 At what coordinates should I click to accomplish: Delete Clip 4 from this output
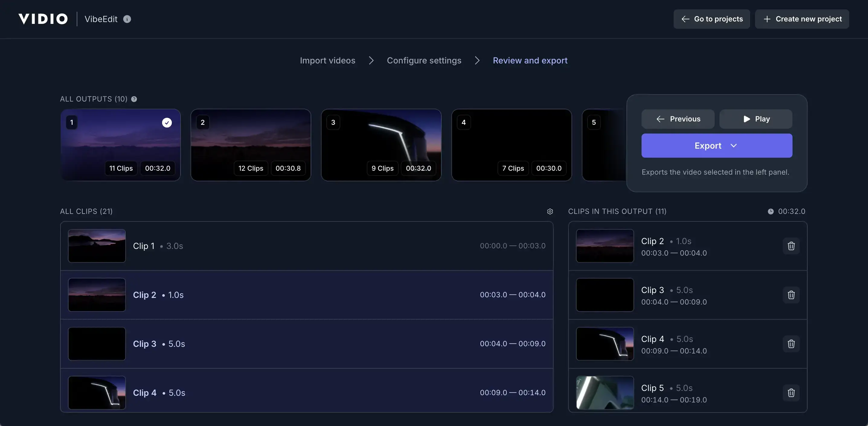(791, 344)
